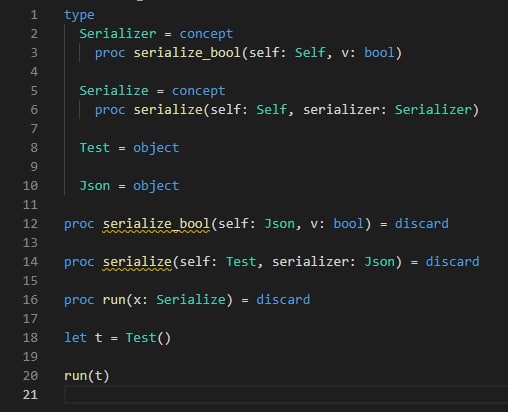
Task: Click line number 12 in the gutter
Action: [x=30, y=223]
